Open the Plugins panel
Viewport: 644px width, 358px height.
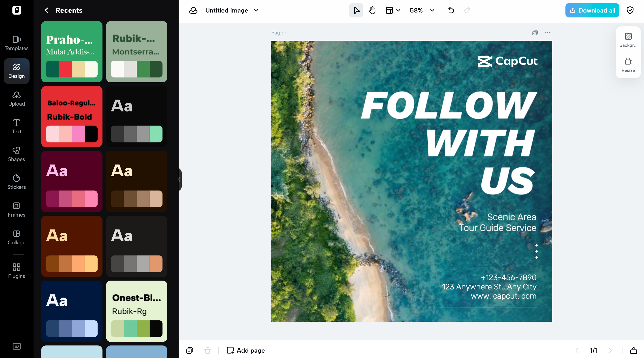[x=16, y=271]
